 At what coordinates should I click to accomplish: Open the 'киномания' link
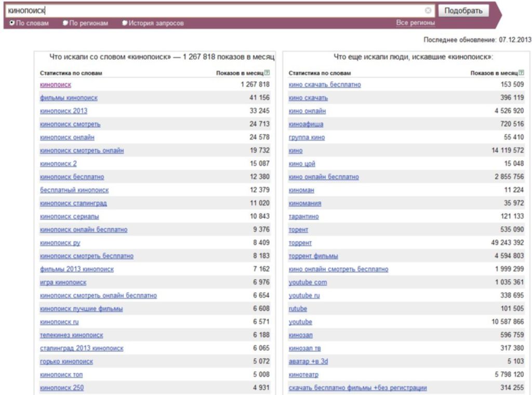click(305, 203)
